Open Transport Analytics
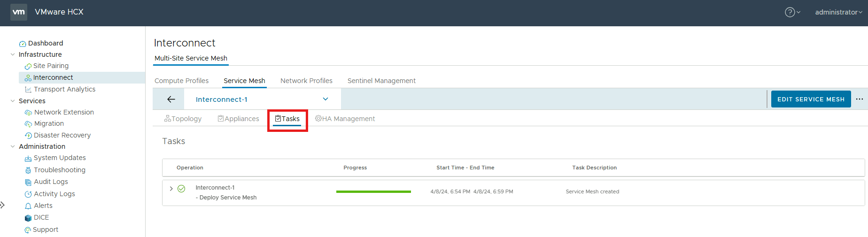The height and width of the screenshot is (237, 868). [64, 89]
